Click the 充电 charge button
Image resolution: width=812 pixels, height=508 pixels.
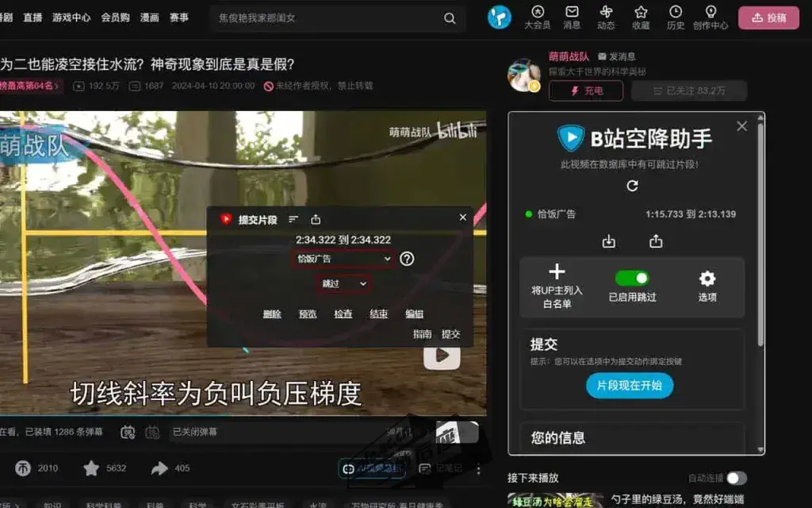pyautogui.click(x=585, y=90)
